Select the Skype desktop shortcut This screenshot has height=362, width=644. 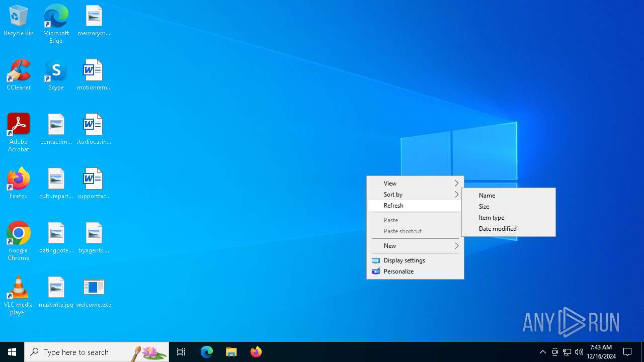click(x=56, y=75)
